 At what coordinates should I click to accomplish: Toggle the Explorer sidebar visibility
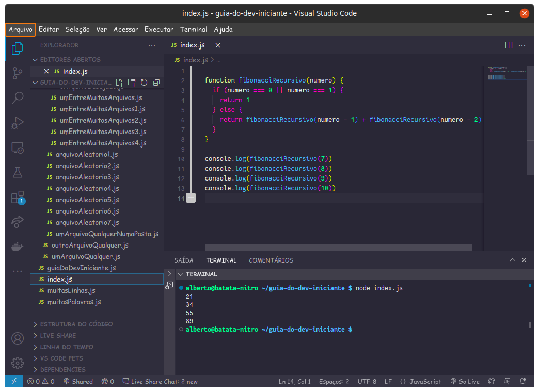[17, 48]
